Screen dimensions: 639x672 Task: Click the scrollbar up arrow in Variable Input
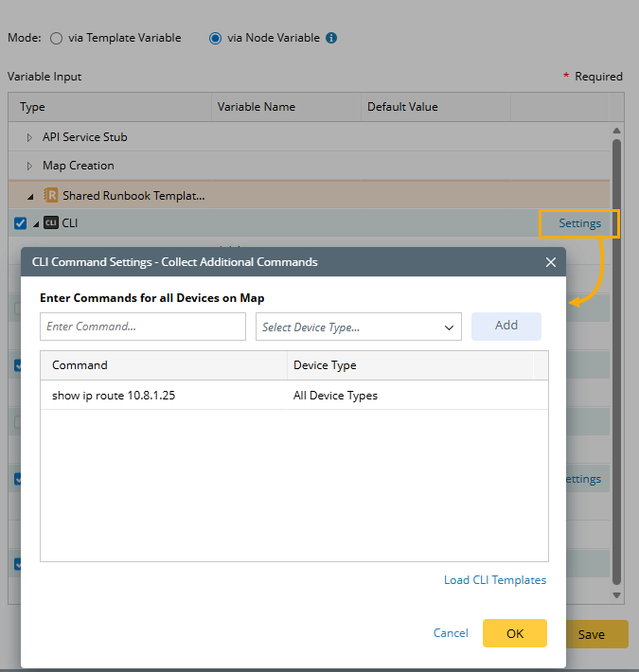pyautogui.click(x=617, y=131)
